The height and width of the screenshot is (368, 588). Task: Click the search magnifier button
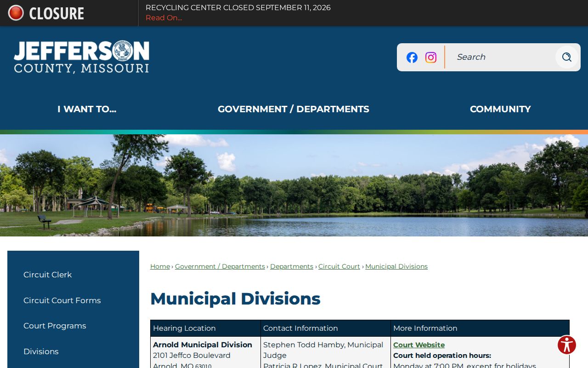(x=567, y=57)
